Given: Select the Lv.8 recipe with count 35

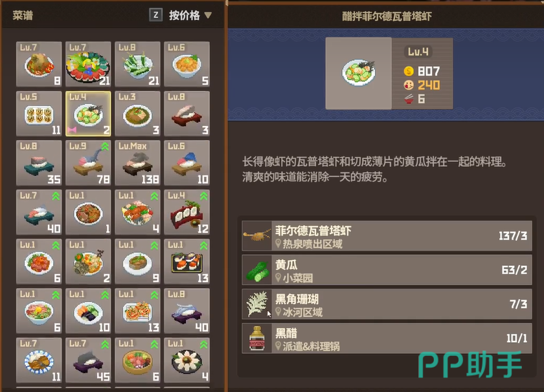Looking at the screenshot, I should tap(40, 162).
